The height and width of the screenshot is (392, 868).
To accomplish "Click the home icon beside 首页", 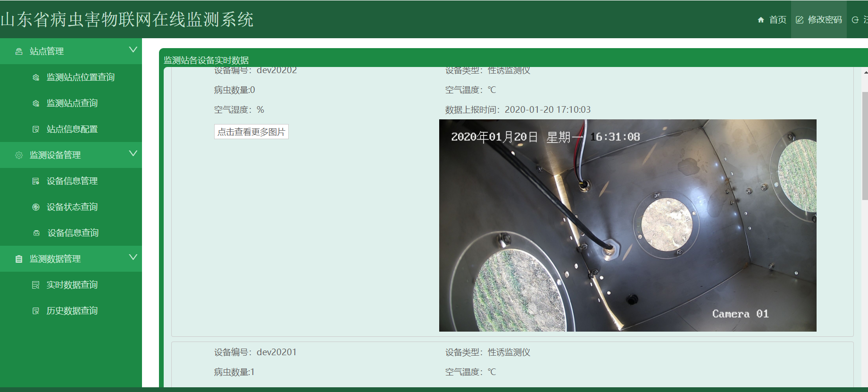I will pyautogui.click(x=760, y=20).
